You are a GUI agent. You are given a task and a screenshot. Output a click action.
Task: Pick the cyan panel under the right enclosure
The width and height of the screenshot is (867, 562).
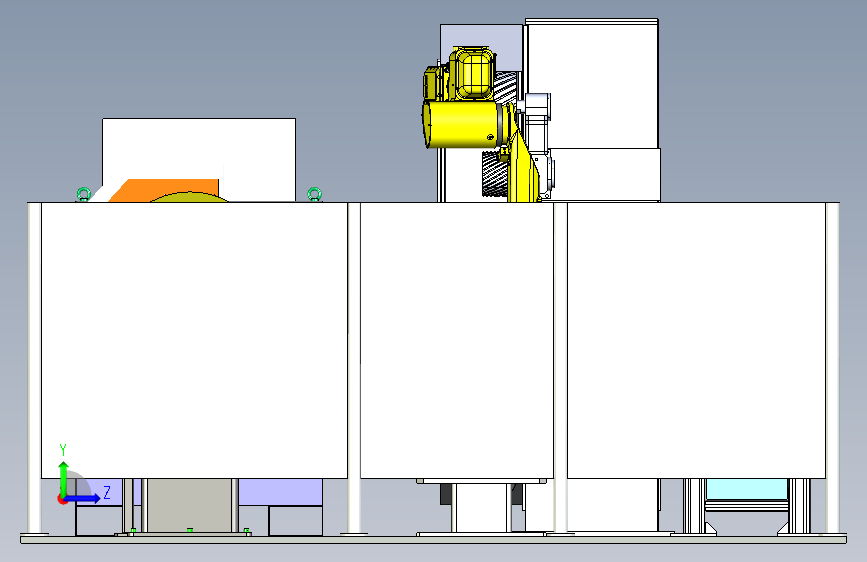(x=746, y=489)
